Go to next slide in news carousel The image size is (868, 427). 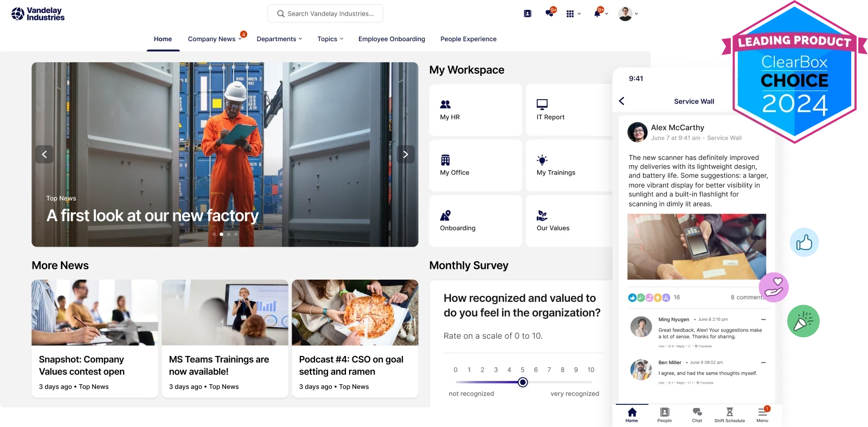click(x=406, y=154)
